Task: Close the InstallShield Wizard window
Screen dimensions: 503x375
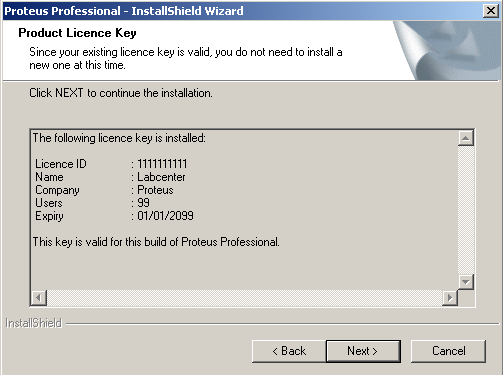Action: [x=491, y=11]
